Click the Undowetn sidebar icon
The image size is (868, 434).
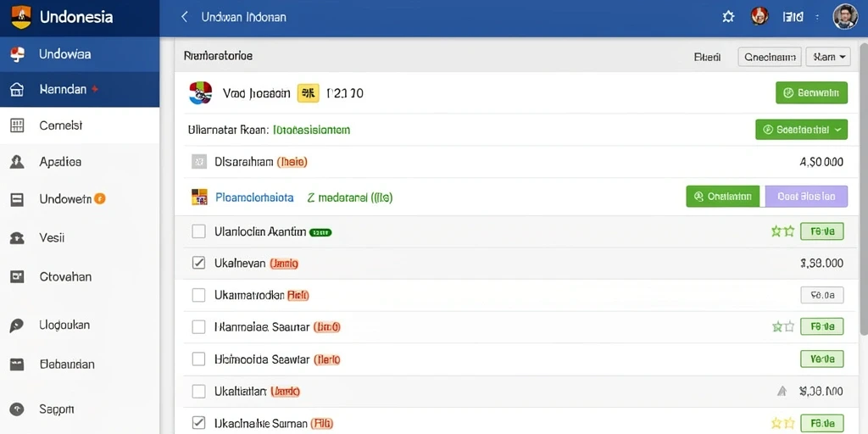tap(17, 199)
